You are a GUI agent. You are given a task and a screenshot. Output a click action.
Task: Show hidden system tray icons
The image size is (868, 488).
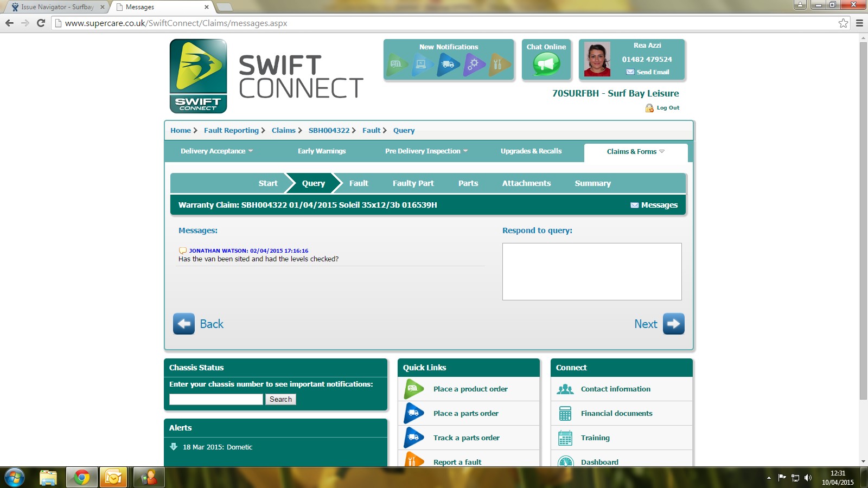(x=769, y=478)
